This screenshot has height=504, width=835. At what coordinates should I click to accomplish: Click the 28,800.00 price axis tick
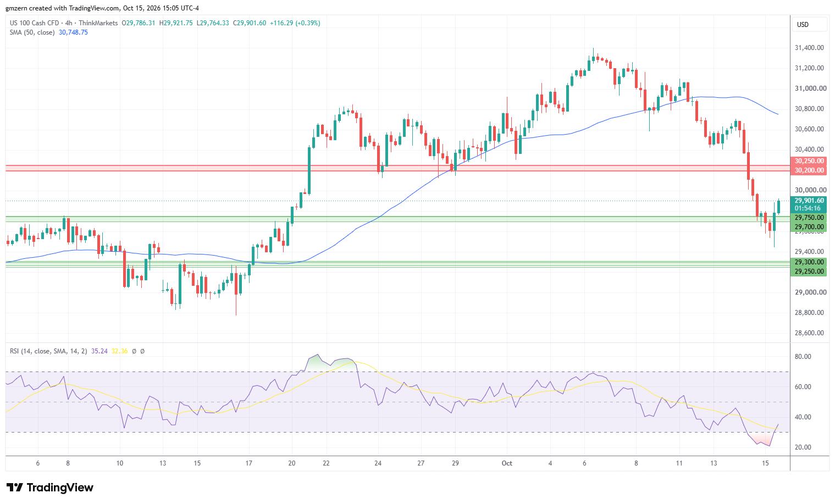[x=809, y=313]
